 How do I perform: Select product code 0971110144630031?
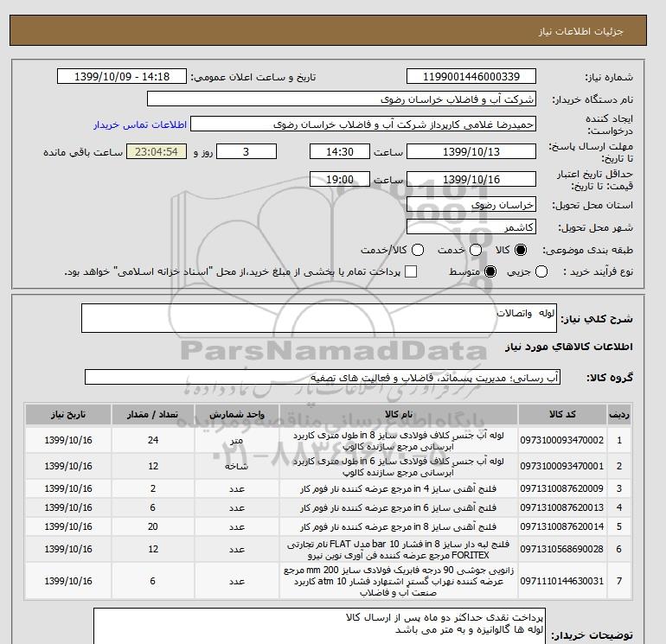(x=562, y=581)
